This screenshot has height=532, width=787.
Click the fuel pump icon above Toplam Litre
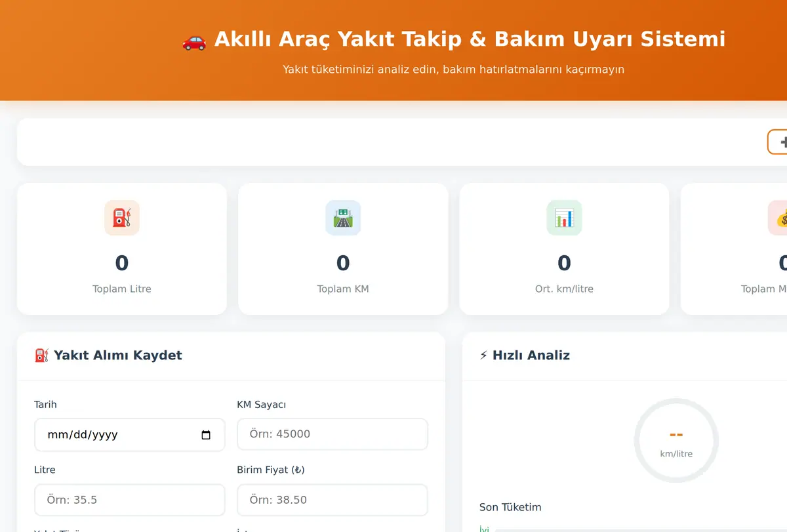(122, 218)
